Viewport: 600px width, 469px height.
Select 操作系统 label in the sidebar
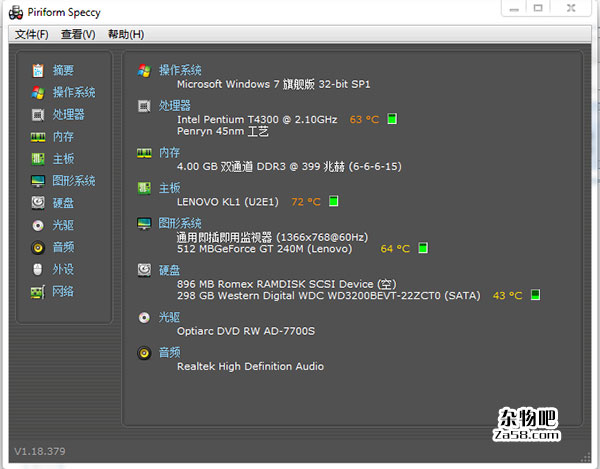click(x=74, y=93)
